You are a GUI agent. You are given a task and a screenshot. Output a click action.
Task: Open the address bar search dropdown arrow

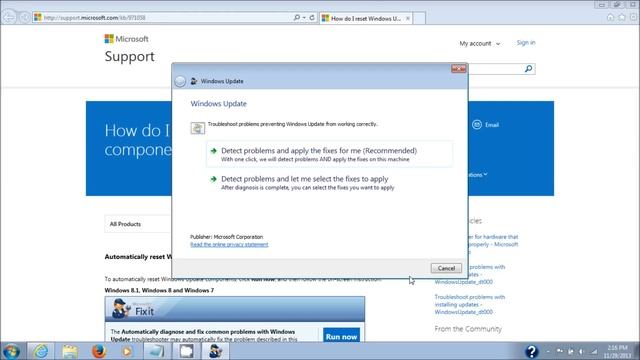tap(304, 18)
